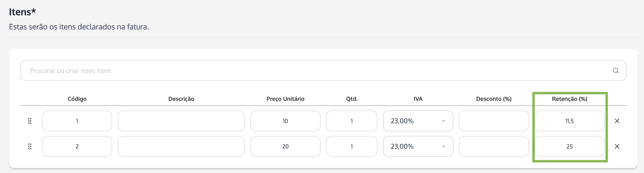Click the search magnifier icon
This screenshot has width=644, height=173.
tap(615, 71)
